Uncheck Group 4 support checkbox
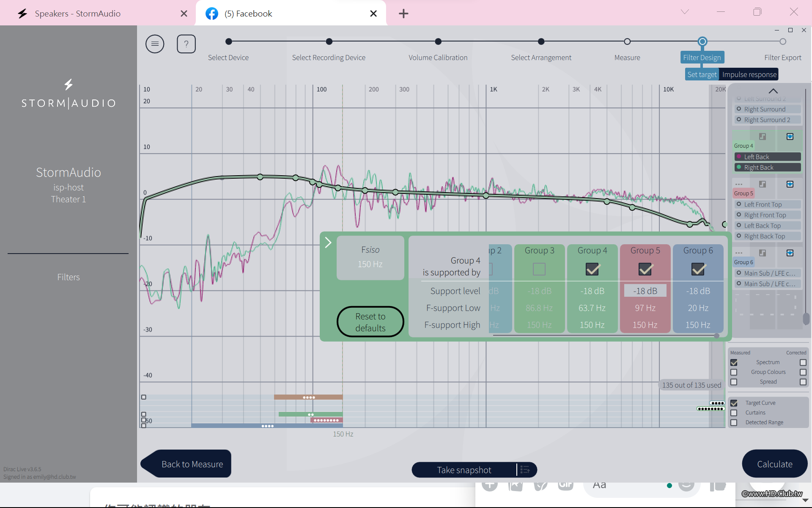812x508 pixels. tap(592, 269)
